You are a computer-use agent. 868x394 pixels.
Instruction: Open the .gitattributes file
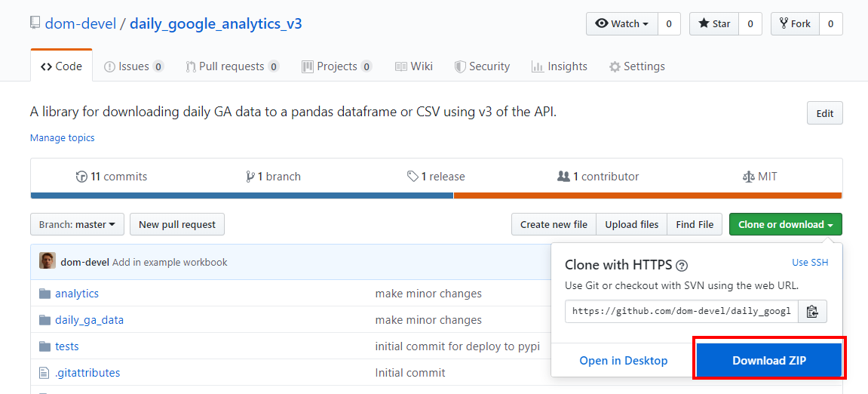87,373
